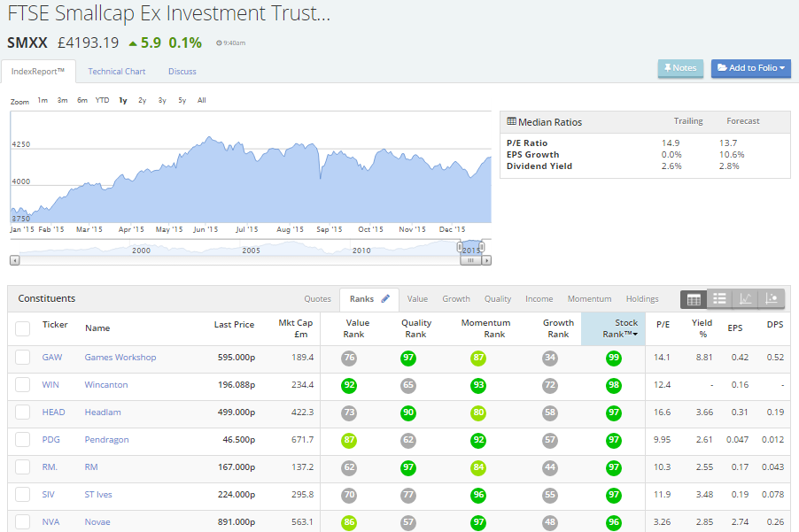Switch to scatter plot view icon

pos(772,299)
